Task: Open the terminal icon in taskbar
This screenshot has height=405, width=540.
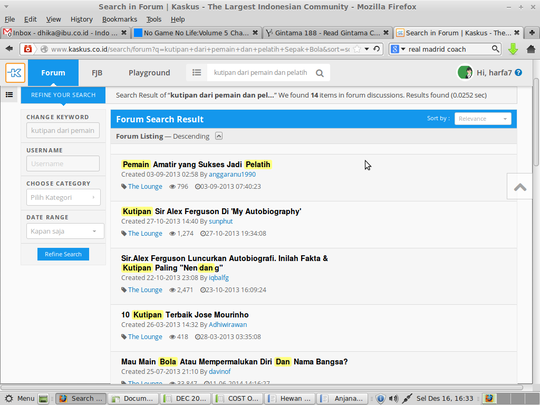Action: [43, 398]
